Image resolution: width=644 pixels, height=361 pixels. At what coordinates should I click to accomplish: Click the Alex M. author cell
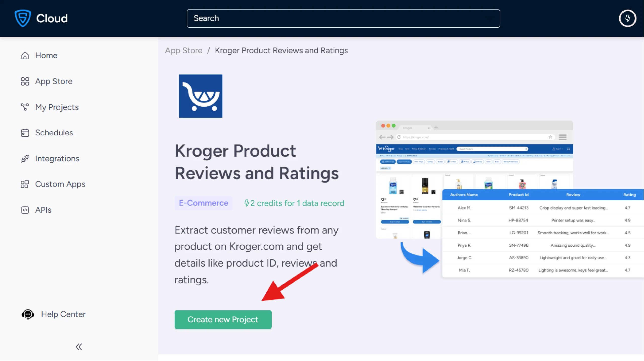point(464,208)
